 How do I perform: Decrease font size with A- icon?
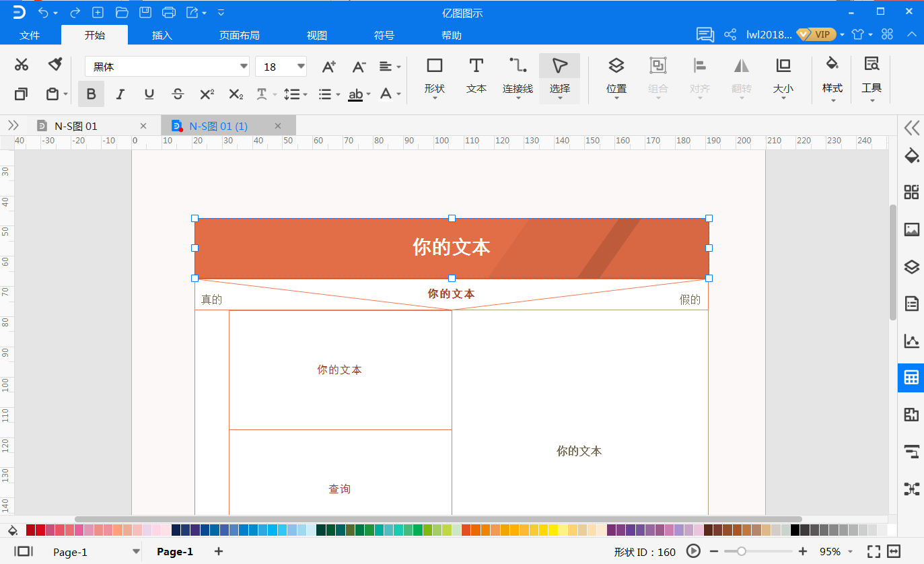click(x=359, y=66)
